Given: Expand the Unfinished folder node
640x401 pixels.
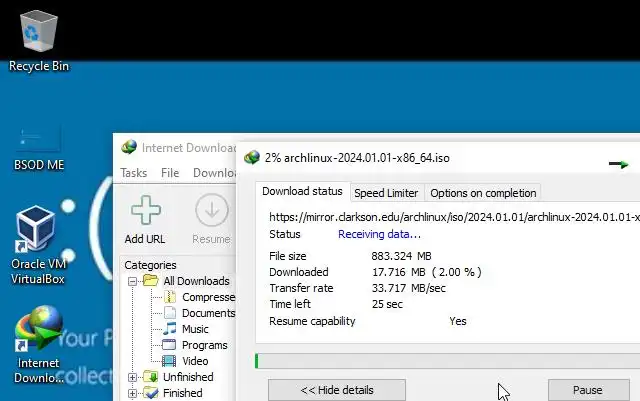Looking at the screenshot, I should tap(132, 377).
